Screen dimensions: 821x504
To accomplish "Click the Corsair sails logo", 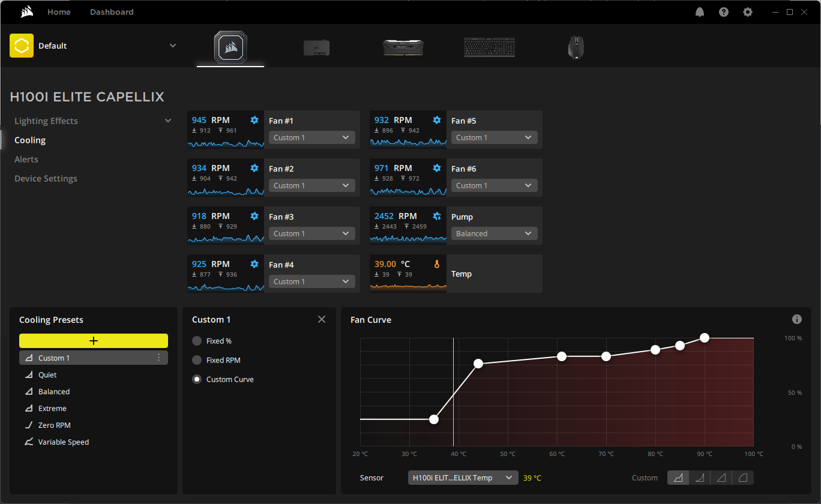I will (x=26, y=12).
